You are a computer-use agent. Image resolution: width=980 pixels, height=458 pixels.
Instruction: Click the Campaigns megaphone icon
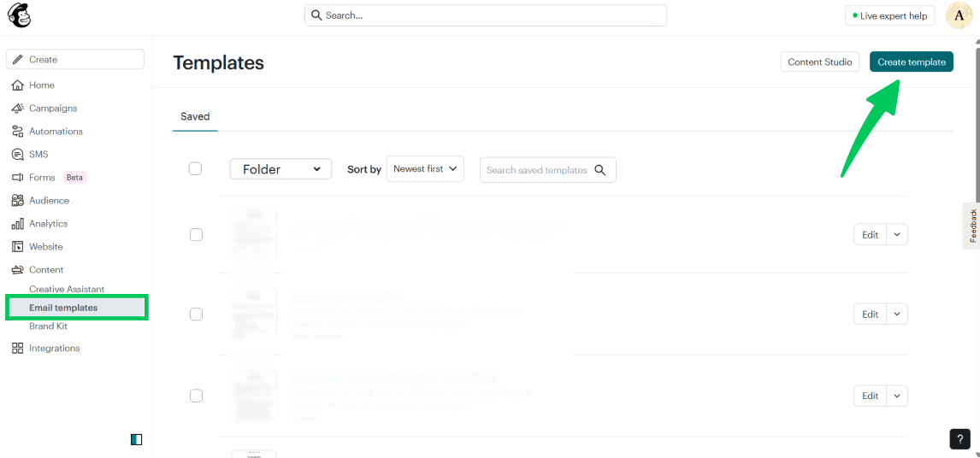17,109
